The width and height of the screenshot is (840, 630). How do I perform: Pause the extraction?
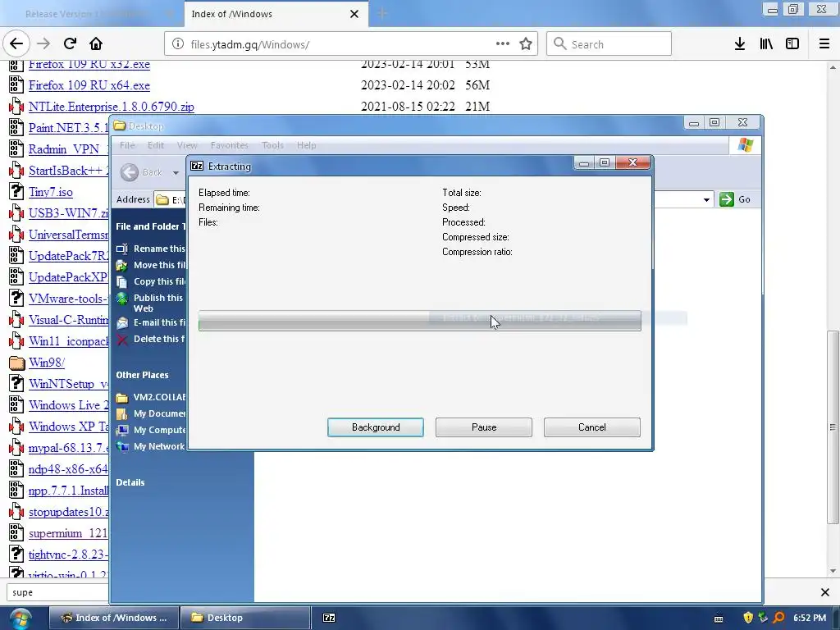pos(484,427)
